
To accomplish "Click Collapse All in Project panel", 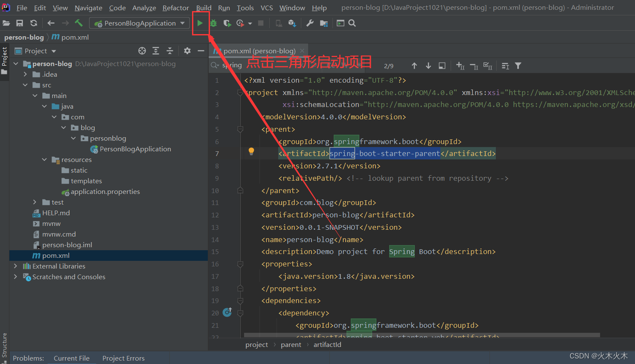I will (170, 51).
